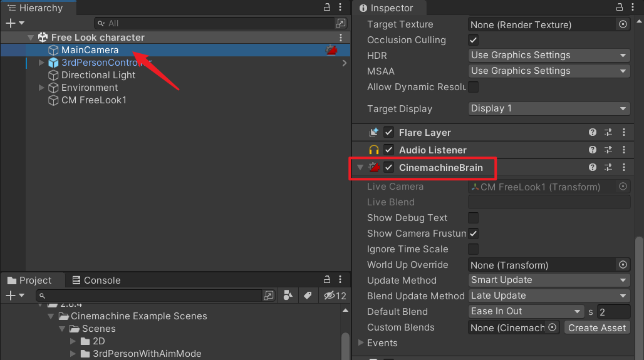Expand the 3rdPersonWithAimMode folder
The height and width of the screenshot is (360, 644).
(x=73, y=354)
